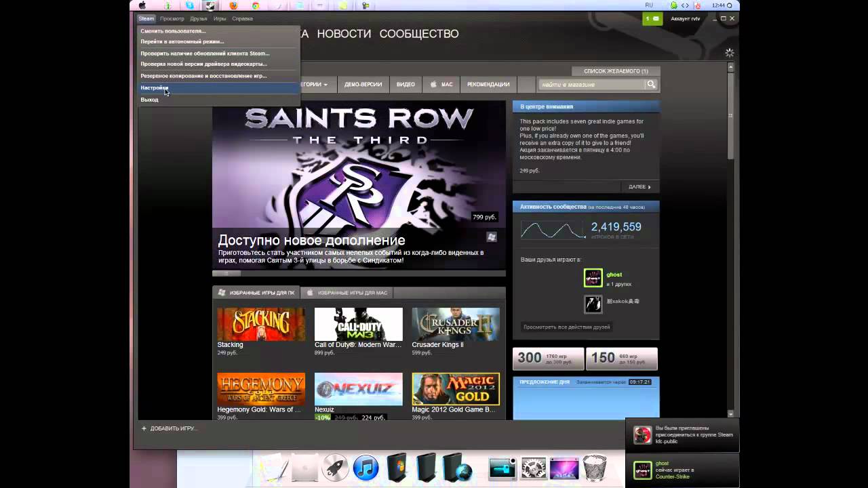Open СПИСОК ЖЕЛАЕМОГО (1) wishlist
The height and width of the screenshot is (488, 868).
[616, 71]
